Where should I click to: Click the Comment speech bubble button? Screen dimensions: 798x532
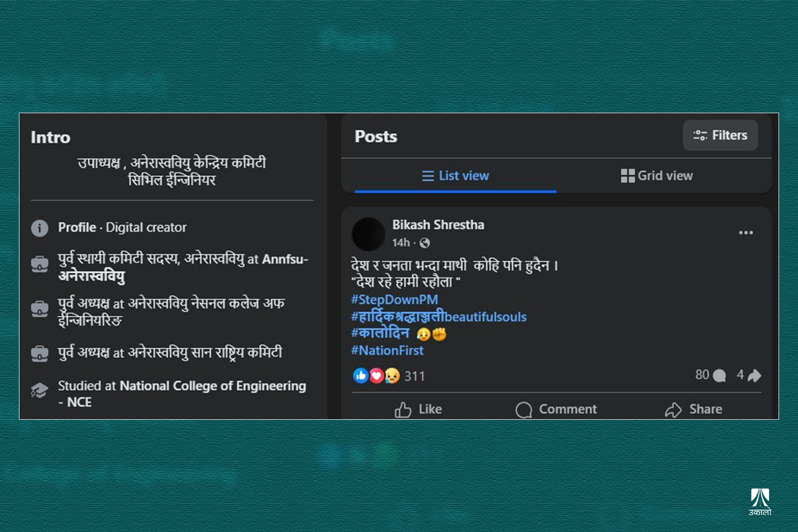click(556, 409)
